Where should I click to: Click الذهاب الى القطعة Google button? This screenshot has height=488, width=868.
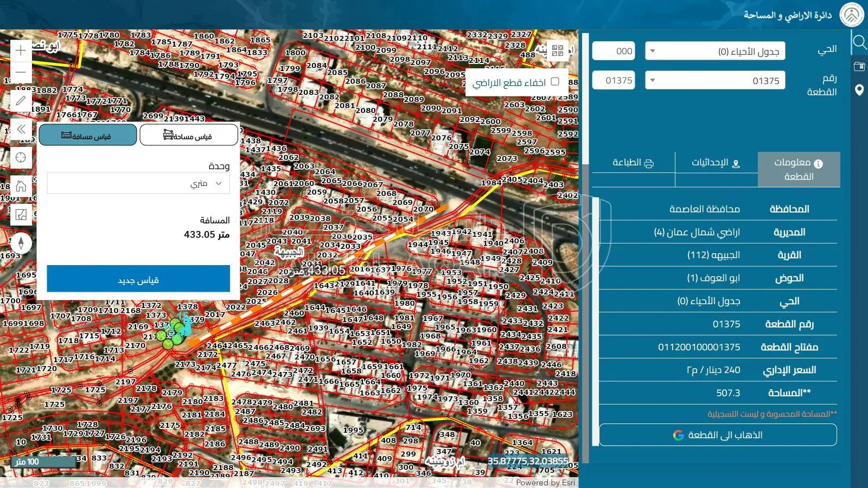(718, 435)
